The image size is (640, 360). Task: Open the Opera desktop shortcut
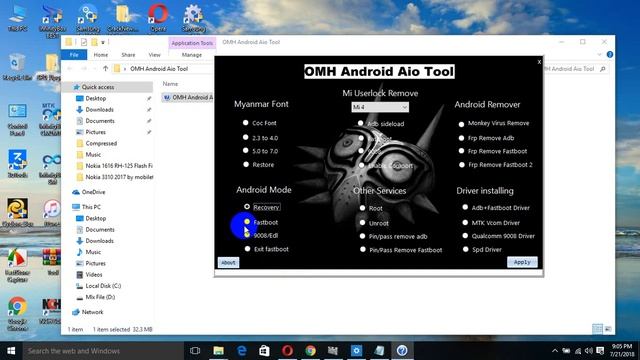pos(158,17)
